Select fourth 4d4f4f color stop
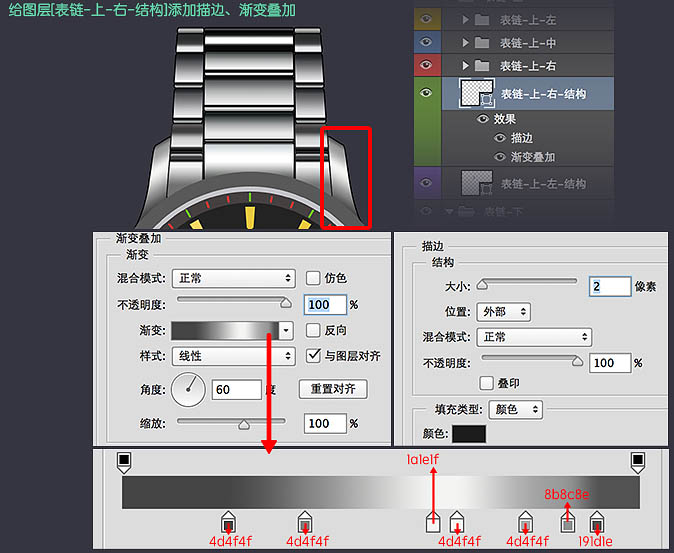 click(525, 522)
